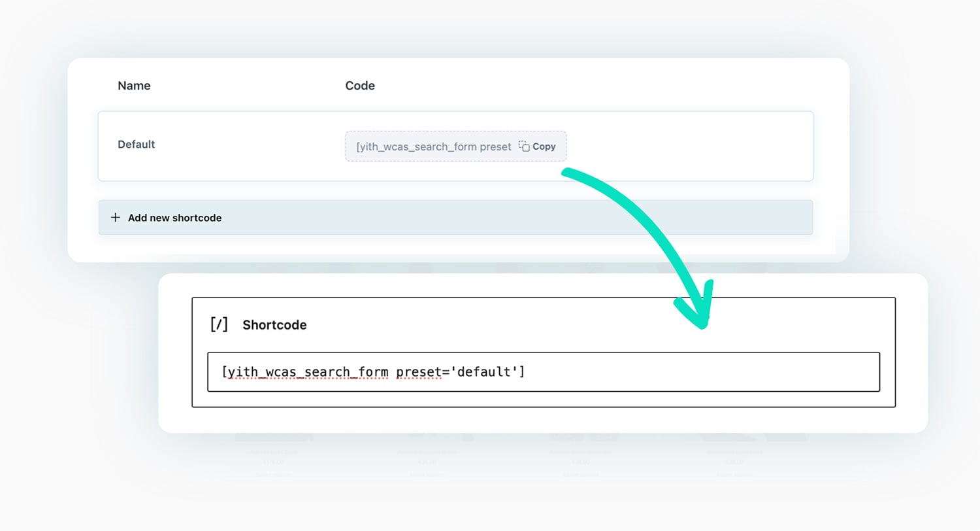Click the clipboard copy symbol in the shortcode chip

pos(525,146)
